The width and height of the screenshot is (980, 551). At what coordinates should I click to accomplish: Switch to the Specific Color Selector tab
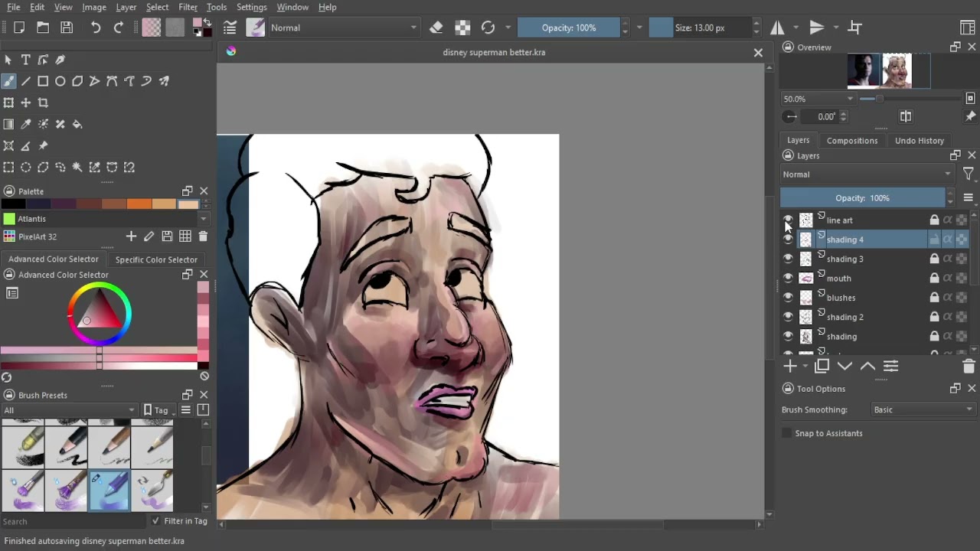pyautogui.click(x=156, y=259)
